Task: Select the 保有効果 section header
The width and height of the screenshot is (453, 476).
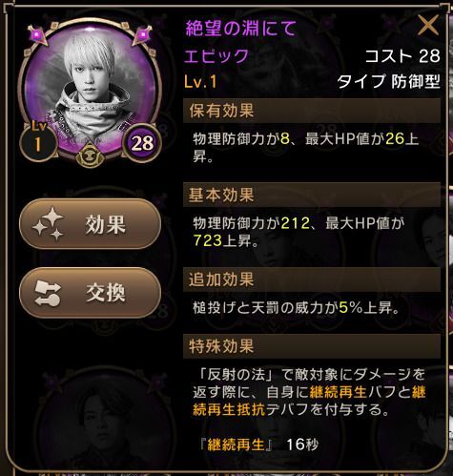Action: click(x=312, y=111)
